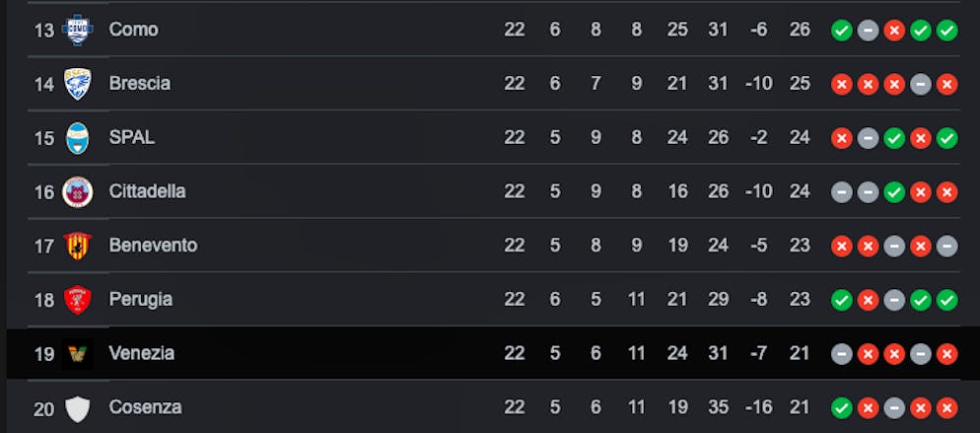Open the Brescia team page
980x433 pixels.
point(139,84)
